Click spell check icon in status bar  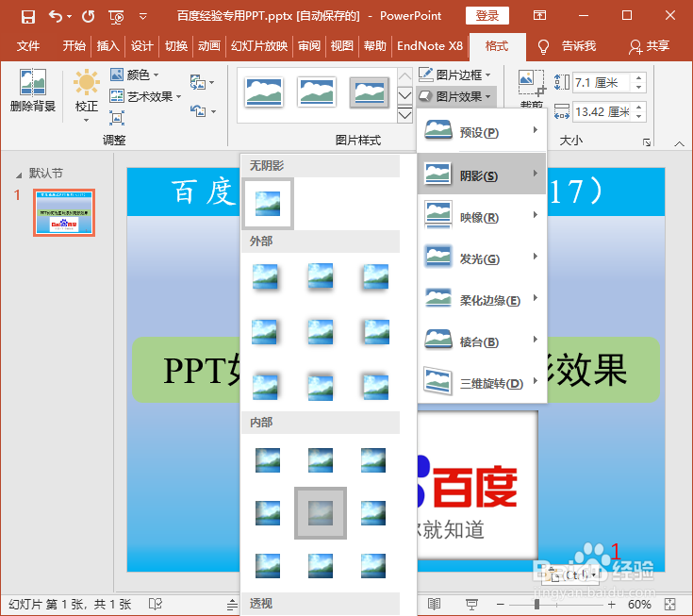[156, 604]
